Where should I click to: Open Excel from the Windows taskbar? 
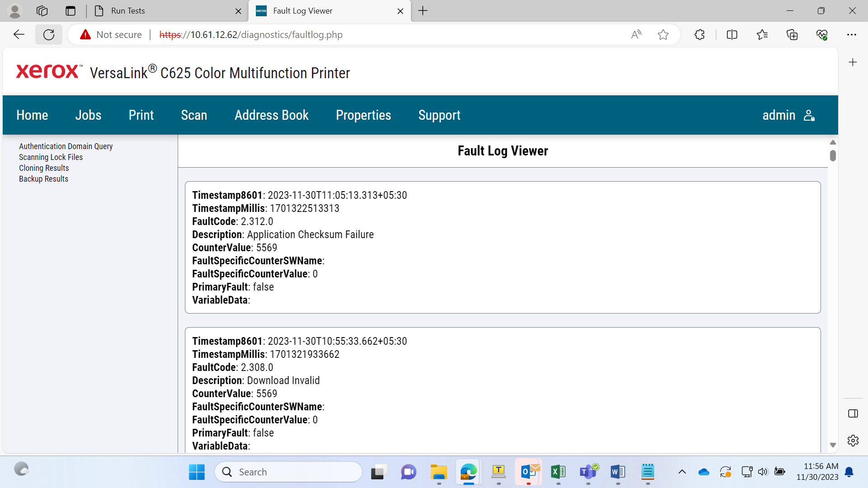point(558,472)
